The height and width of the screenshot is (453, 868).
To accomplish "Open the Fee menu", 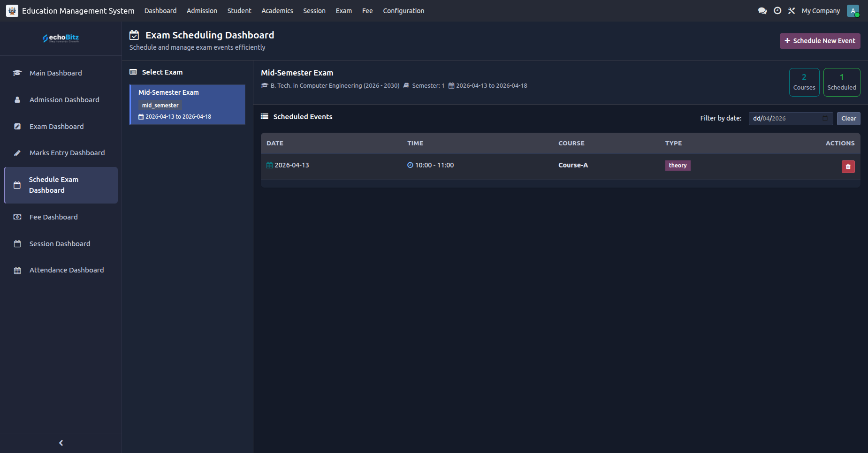I will pos(367,11).
